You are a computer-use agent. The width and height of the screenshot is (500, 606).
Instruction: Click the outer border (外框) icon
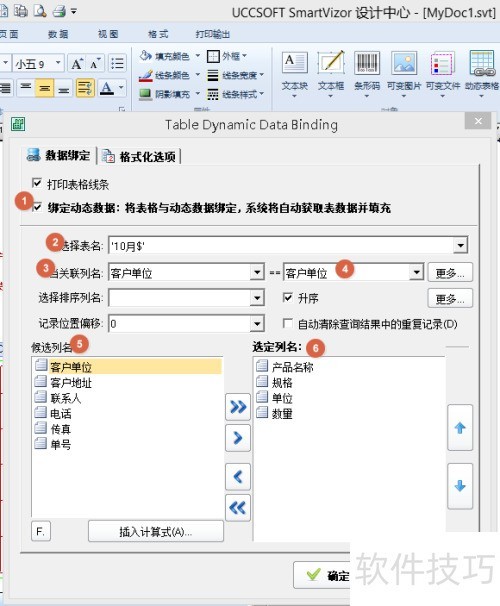click(213, 56)
